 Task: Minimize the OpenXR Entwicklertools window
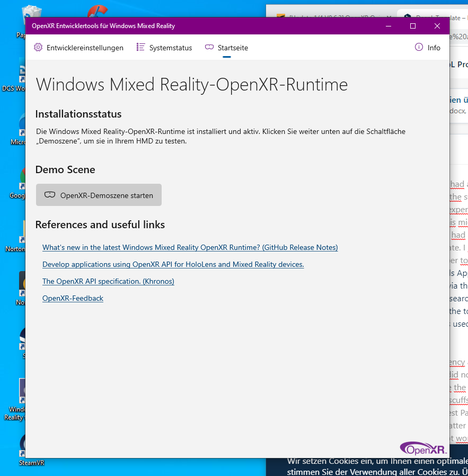[x=388, y=26]
